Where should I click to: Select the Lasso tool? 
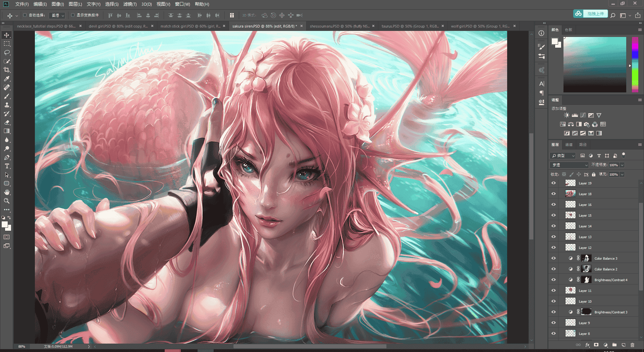tap(7, 52)
